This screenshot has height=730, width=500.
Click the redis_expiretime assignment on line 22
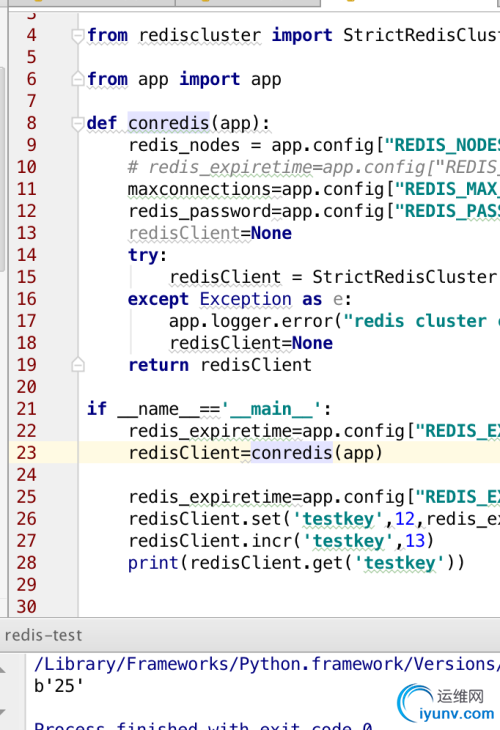click(x=314, y=431)
